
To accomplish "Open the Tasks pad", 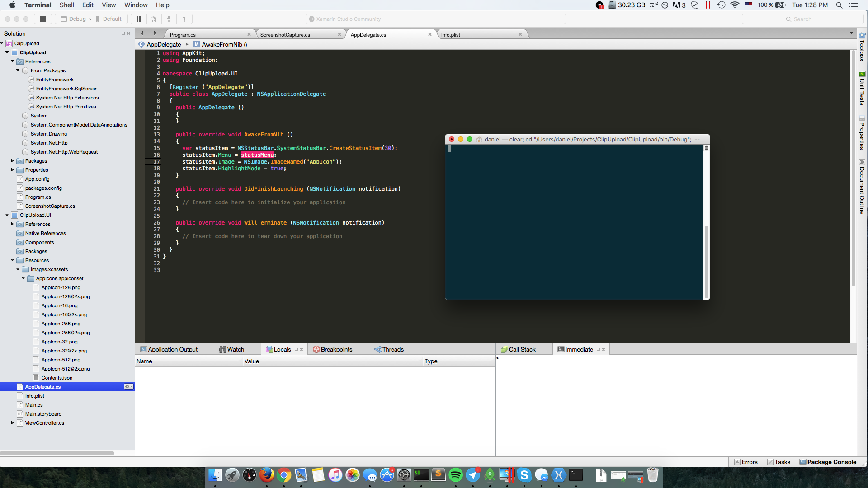I will click(778, 462).
